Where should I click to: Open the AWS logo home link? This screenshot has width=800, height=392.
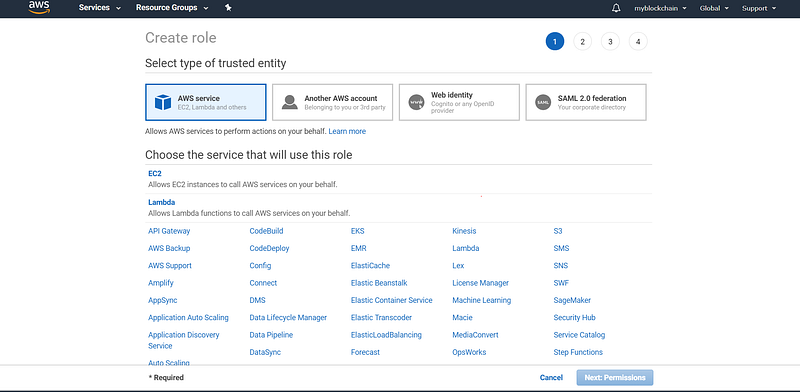tap(39, 7)
